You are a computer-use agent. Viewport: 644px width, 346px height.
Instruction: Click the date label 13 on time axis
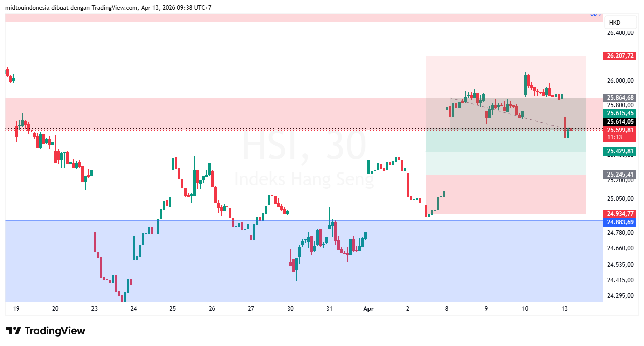pos(564,309)
